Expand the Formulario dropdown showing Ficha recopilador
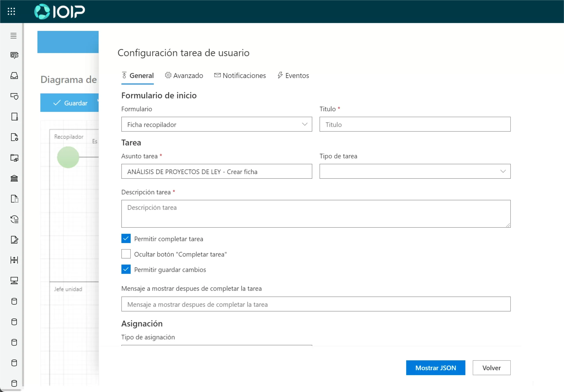Viewport: 564px width, 392px height. [216, 124]
